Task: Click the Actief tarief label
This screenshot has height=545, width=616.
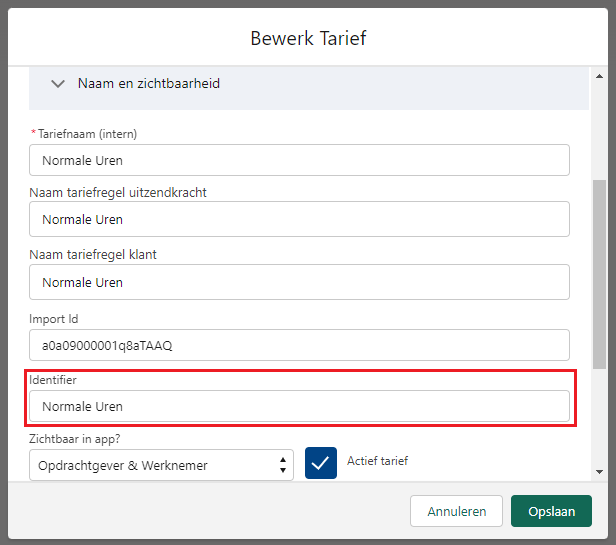Action: coord(377,461)
